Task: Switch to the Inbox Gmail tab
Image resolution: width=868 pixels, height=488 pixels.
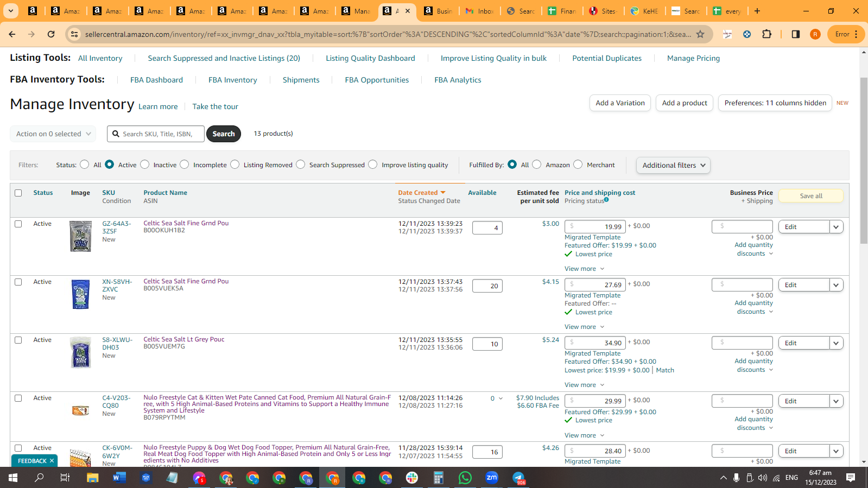Action: 480,11
